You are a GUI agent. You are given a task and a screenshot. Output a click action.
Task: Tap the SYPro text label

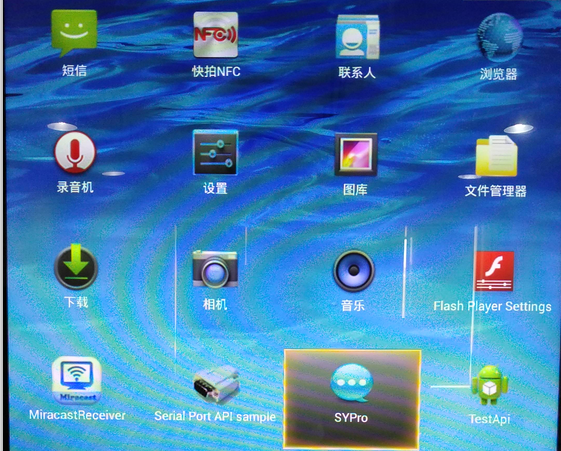pyautogui.click(x=351, y=418)
